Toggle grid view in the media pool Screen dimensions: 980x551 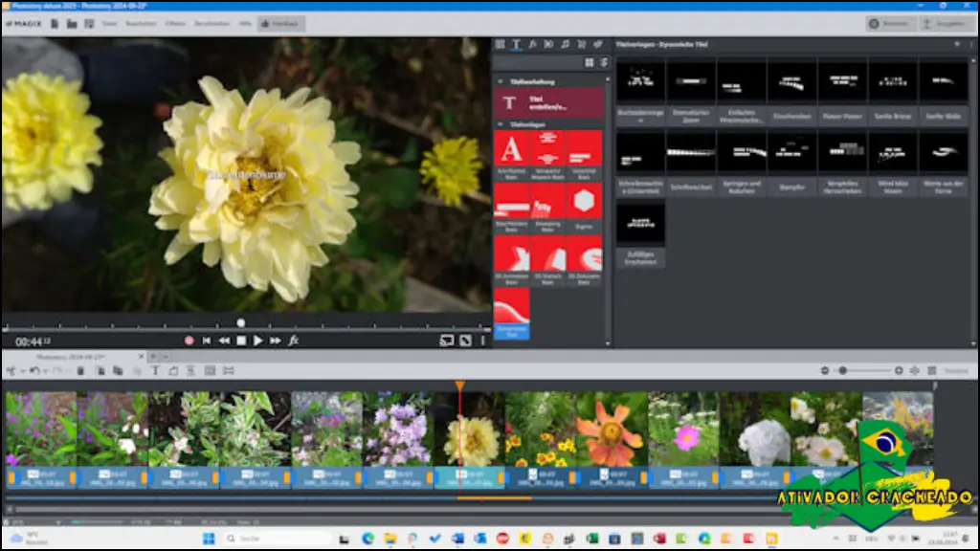[x=590, y=62]
